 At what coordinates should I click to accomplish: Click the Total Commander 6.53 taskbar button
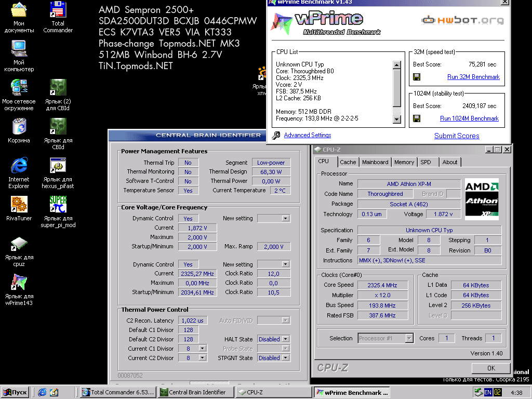point(118,392)
